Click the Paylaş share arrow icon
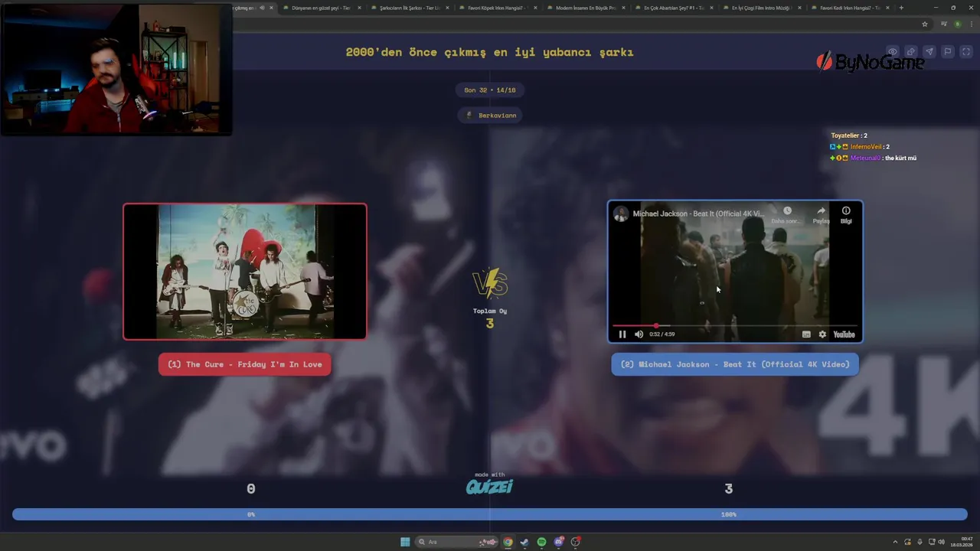The height and width of the screenshot is (551, 980). click(x=821, y=210)
